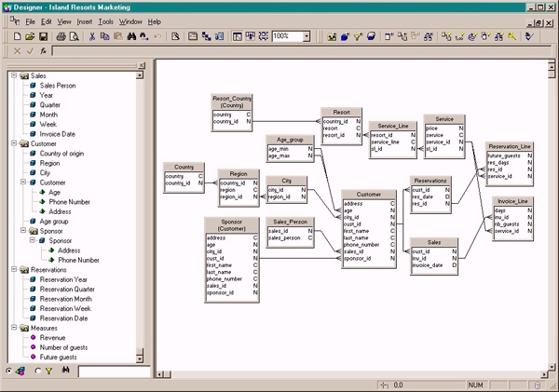This screenshot has height=392, width=559.
Task: Open the Tools menu
Action: point(106,20)
